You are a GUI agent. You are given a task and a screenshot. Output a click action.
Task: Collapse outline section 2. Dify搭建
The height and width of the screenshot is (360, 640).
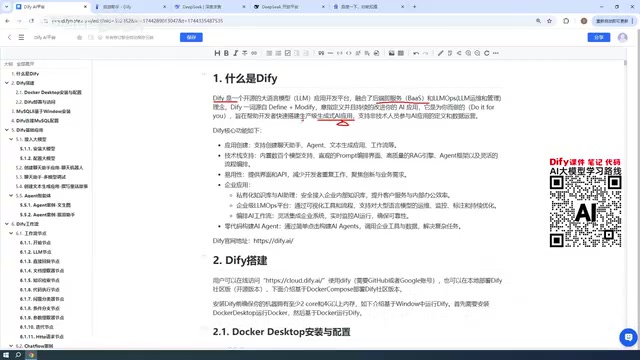[x=7, y=83]
